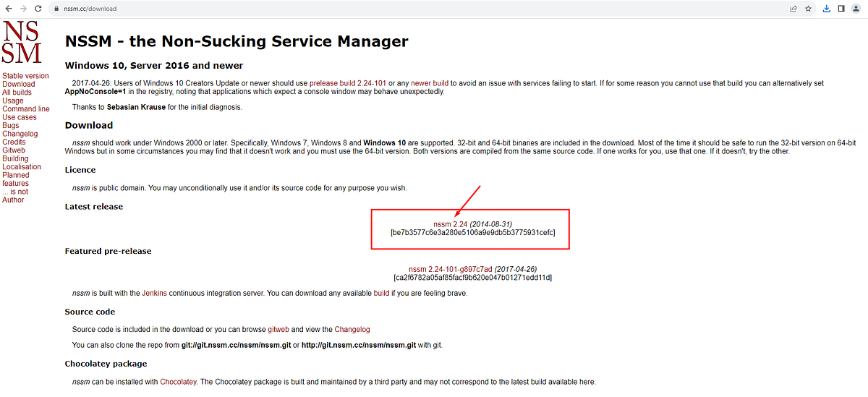The height and width of the screenshot is (397, 868).
Task: Open the Localisation page in the sidebar
Action: pyautogui.click(x=22, y=167)
